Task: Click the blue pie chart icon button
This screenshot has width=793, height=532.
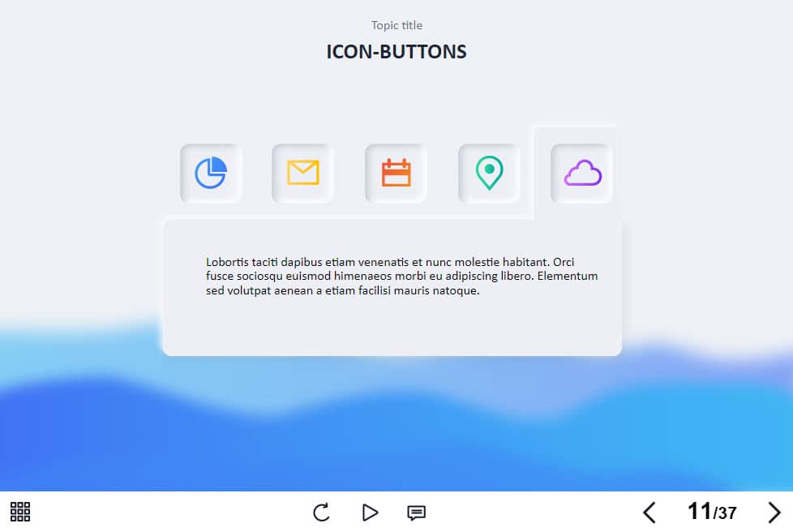Action: [211, 173]
